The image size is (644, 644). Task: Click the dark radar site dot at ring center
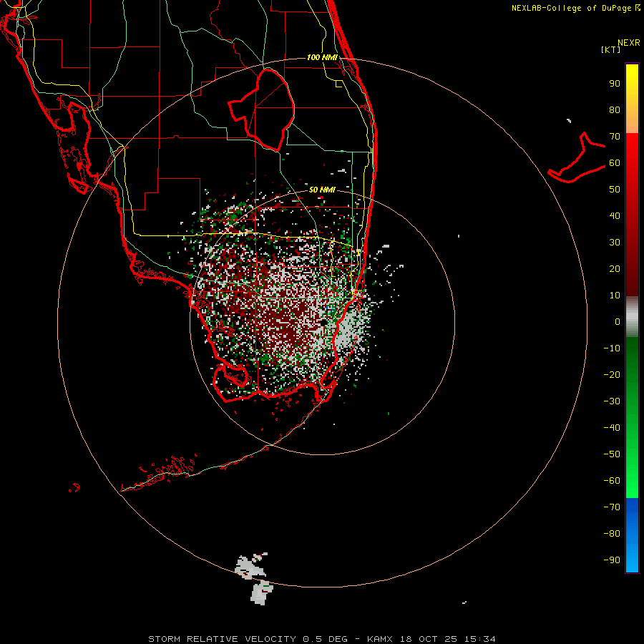324,323
